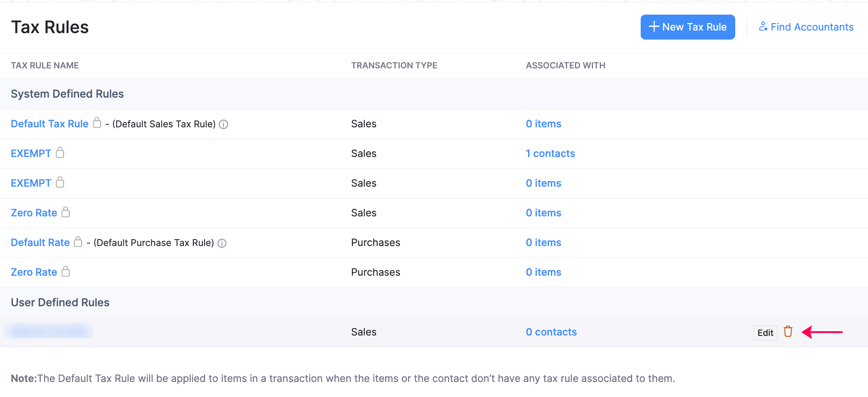View 0 items for Default Tax Rule
Viewport: 868px width, 397px height.
[x=543, y=124]
